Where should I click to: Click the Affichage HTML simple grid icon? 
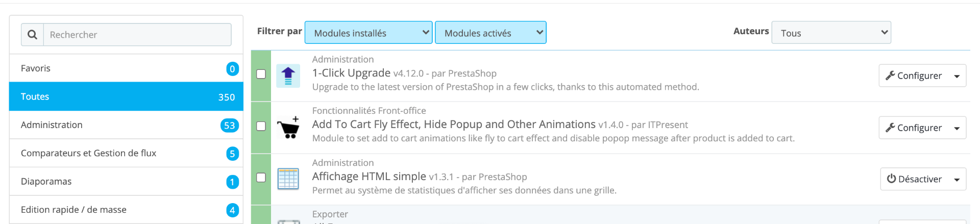[288, 179]
